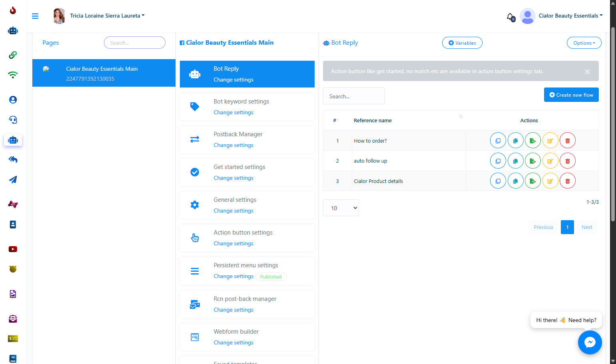Go to Previous page

click(544, 227)
